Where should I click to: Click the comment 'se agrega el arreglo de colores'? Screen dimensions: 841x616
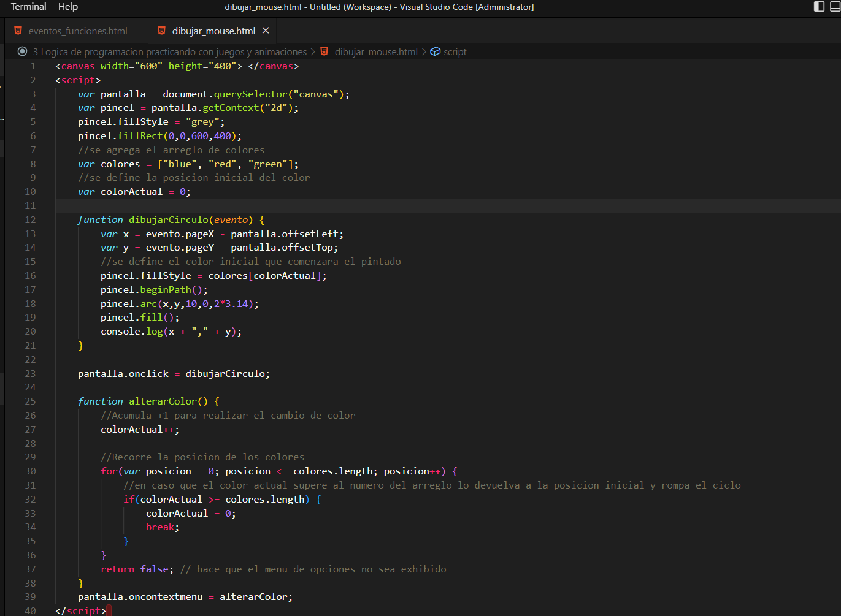[x=171, y=150]
